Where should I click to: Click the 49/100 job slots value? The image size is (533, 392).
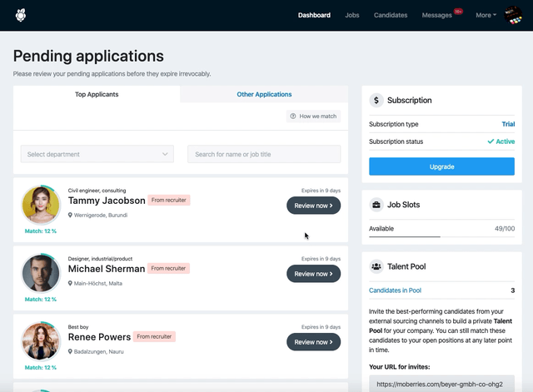[x=505, y=229]
